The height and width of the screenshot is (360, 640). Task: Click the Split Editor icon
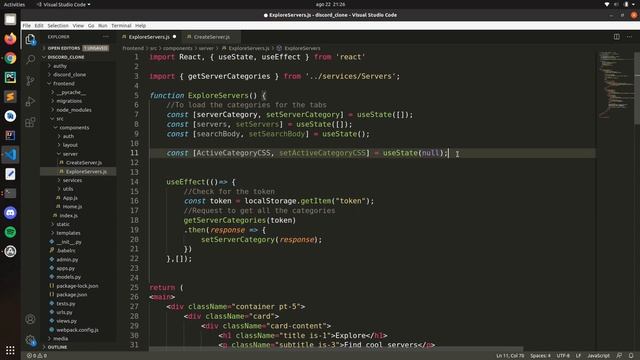(x=617, y=37)
